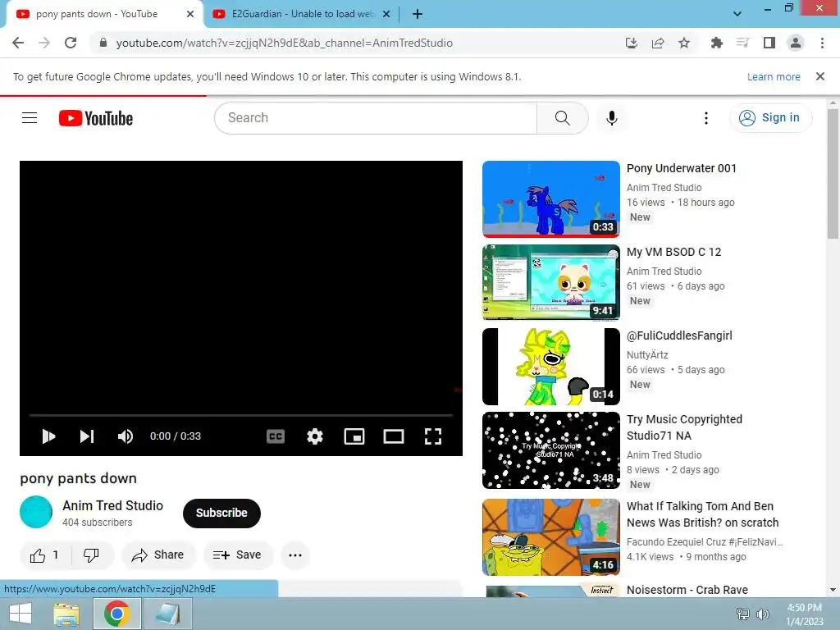
Task: Like the video with thumbs up
Action: tap(45, 555)
